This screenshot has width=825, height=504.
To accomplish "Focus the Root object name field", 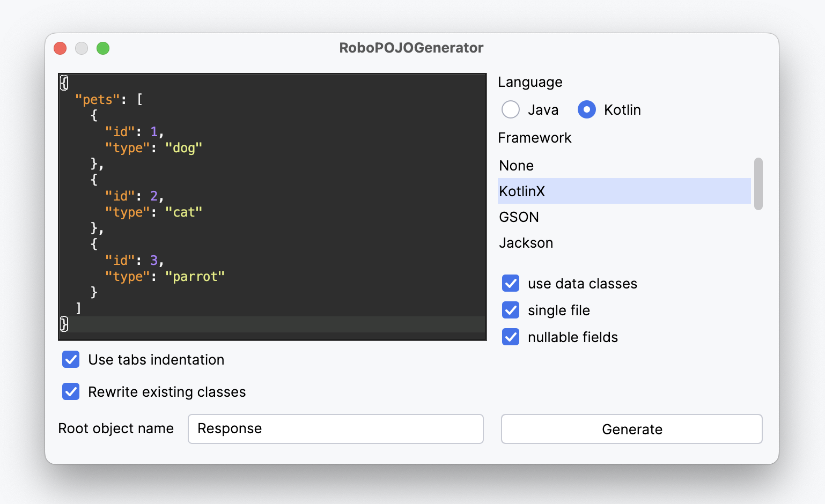I will pos(335,429).
